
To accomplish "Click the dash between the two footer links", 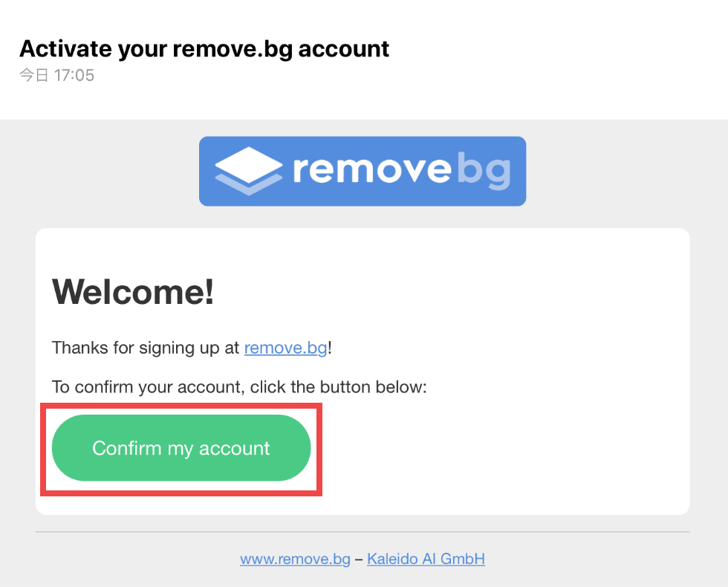I will point(358,560).
